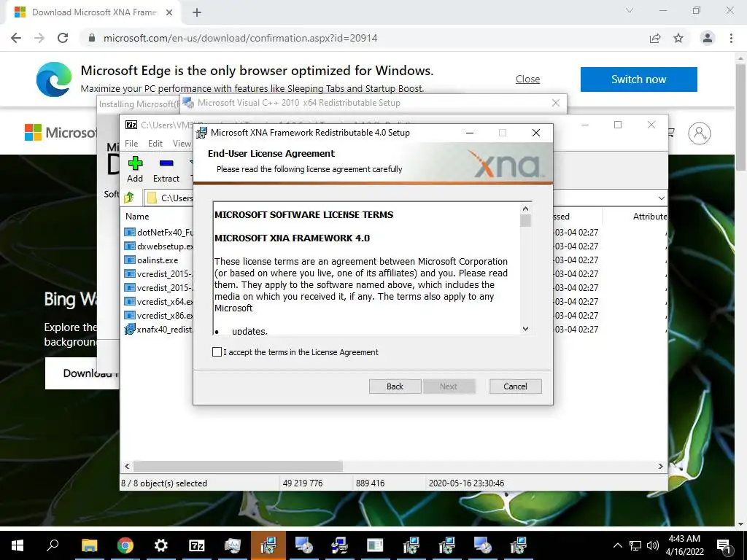Click the Chrome address bar URL
Viewport: 747px width, 560px height.
pyautogui.click(x=241, y=38)
